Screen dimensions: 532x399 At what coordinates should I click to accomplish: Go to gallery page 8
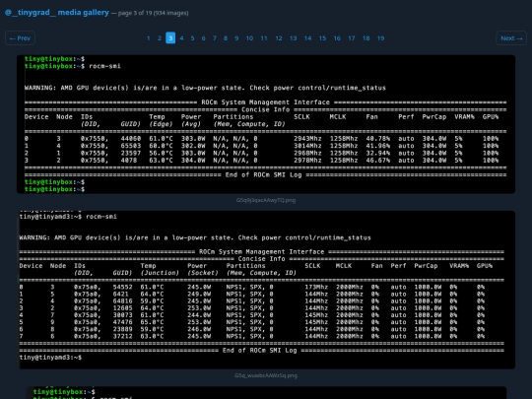tap(226, 38)
